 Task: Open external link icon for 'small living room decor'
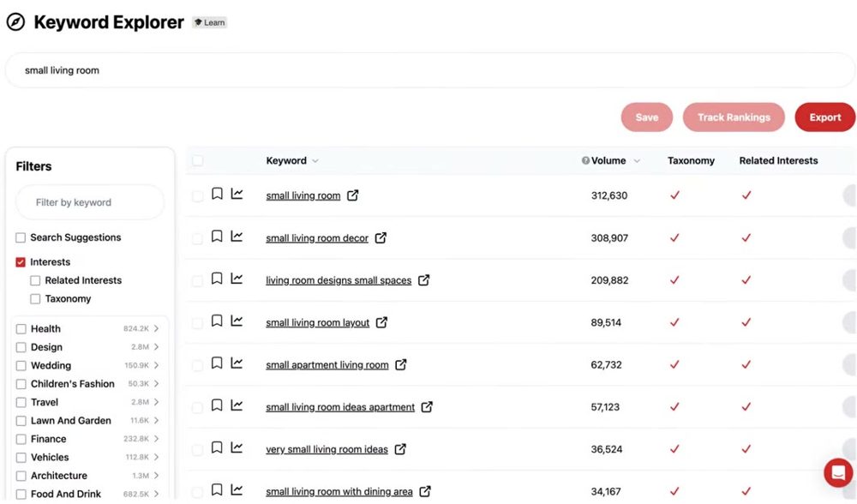pyautogui.click(x=381, y=237)
